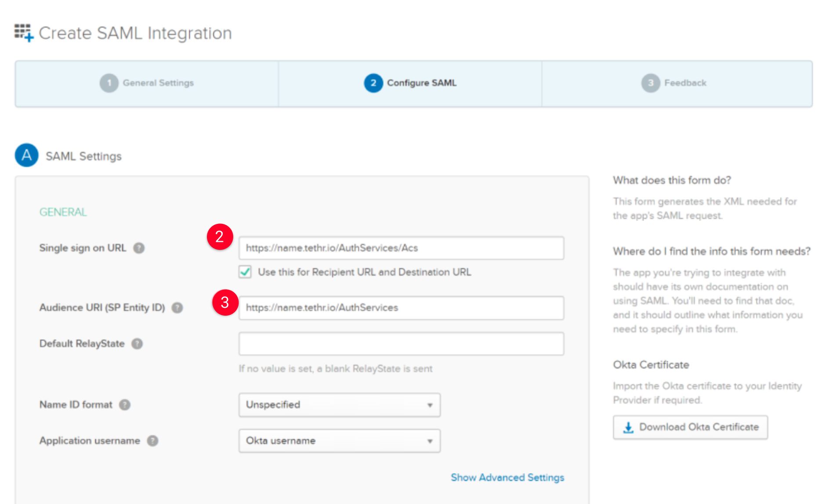Show Advanced Settings
Image resolution: width=829 pixels, height=504 pixels.
click(507, 478)
